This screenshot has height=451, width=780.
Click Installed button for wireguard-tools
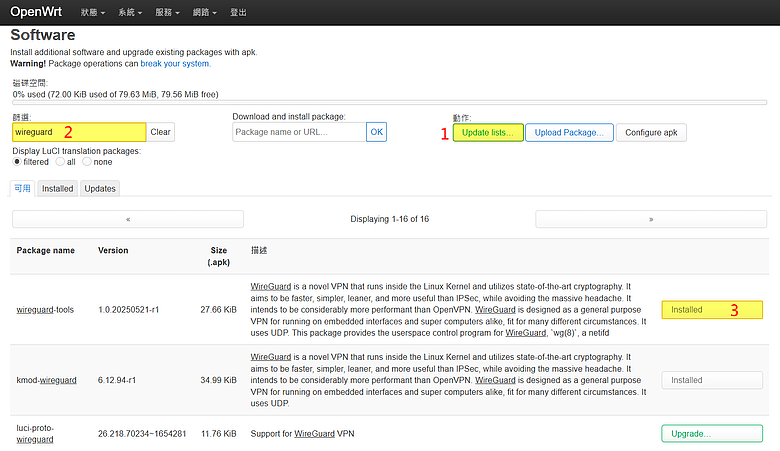(712, 310)
